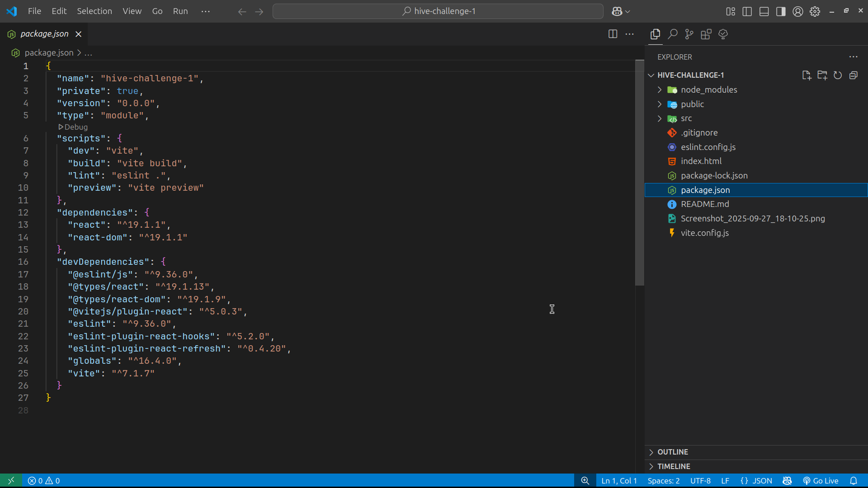868x488 pixels.
Task: Click the New Folder icon in Explorer
Action: pyautogui.click(x=822, y=75)
